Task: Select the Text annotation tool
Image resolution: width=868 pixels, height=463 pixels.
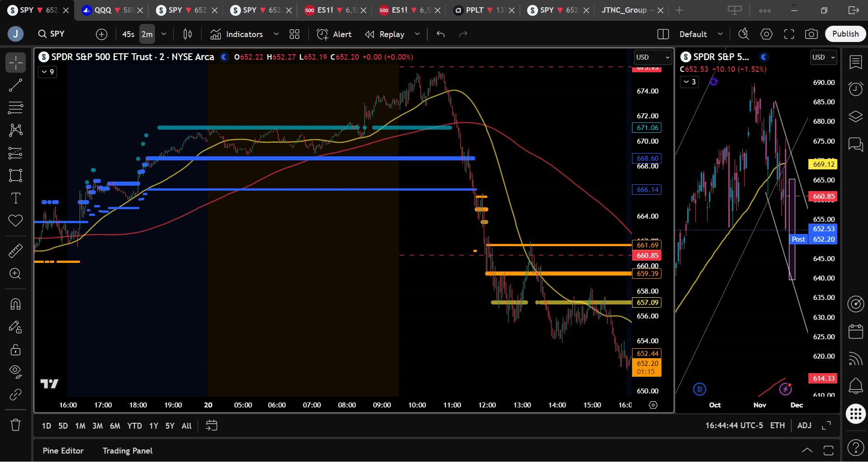Action: (15, 198)
